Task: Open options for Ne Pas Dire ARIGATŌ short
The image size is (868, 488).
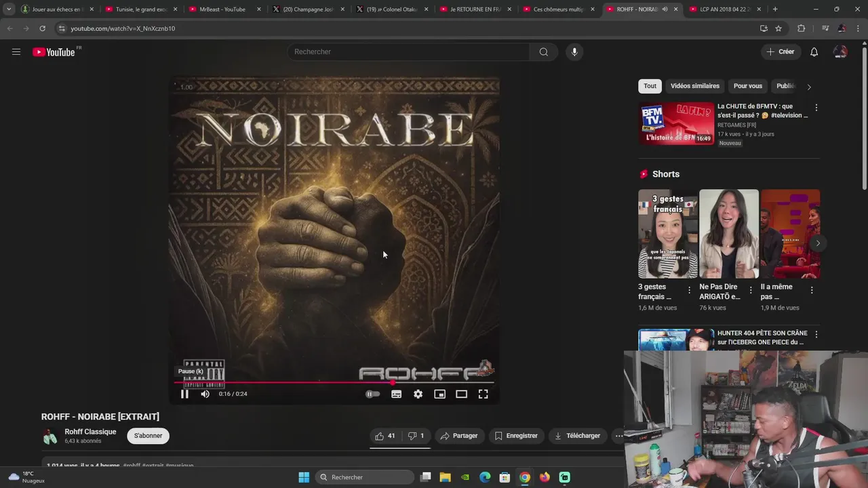Action: tap(751, 290)
